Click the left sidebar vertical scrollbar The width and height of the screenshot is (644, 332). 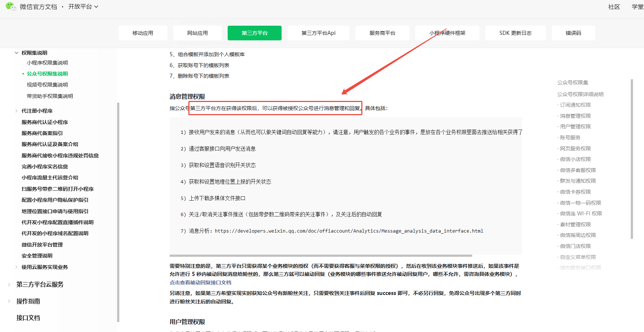pyautogui.click(x=118, y=212)
